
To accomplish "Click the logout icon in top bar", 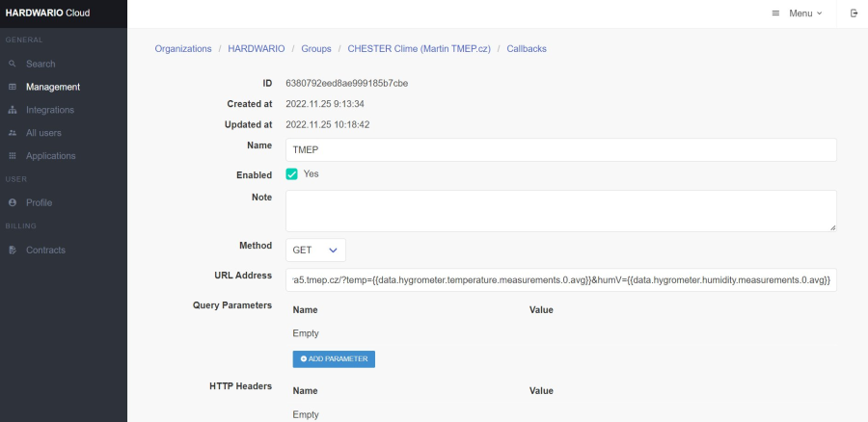I will pyautogui.click(x=853, y=13).
